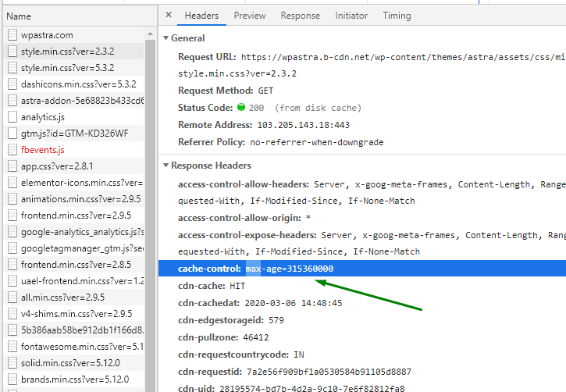Click the file icon beside solid.min.css
The width and height of the screenshot is (566, 392).
tap(12, 363)
